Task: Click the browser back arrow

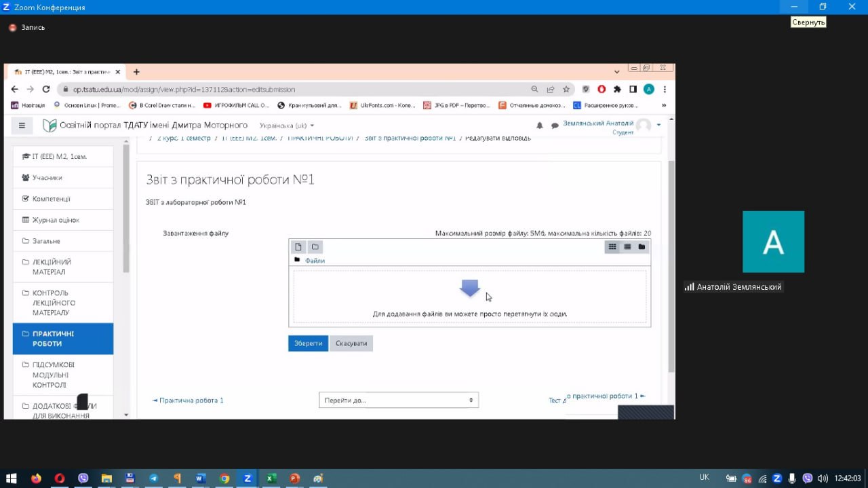Action: click(x=15, y=89)
